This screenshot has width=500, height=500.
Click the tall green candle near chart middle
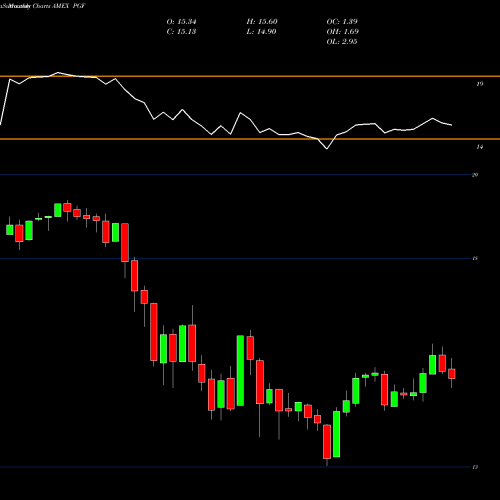pyautogui.click(x=240, y=371)
